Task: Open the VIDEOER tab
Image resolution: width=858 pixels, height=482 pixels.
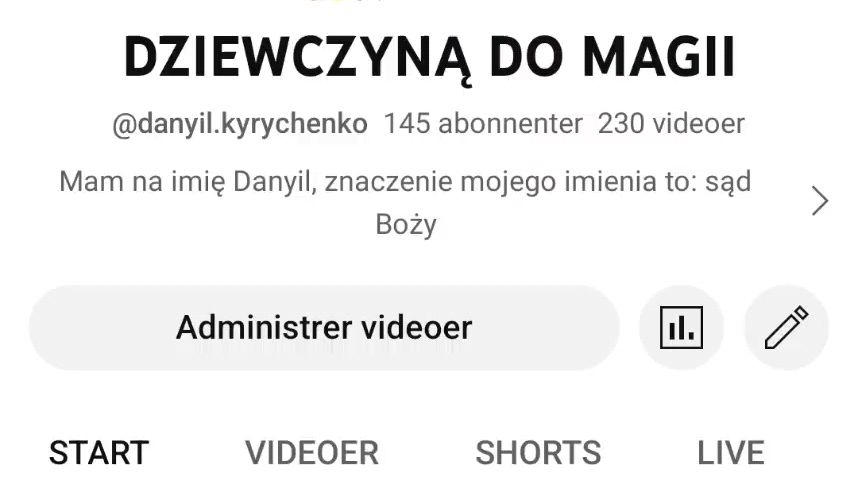Action: pos(312,453)
